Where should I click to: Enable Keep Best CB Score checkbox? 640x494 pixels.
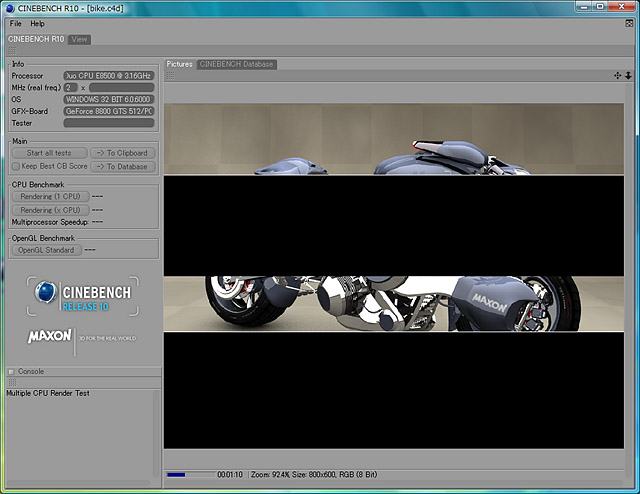[x=16, y=166]
